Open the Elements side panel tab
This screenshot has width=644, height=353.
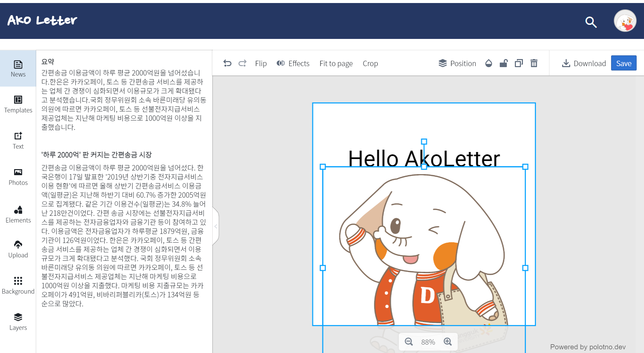(x=18, y=214)
